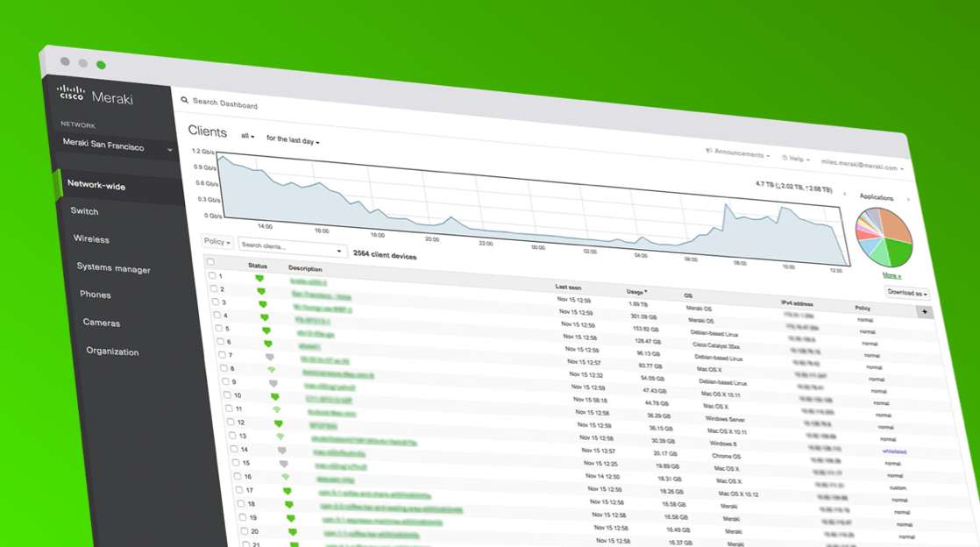Click the dark green slice of Applications pie
The width and height of the screenshot is (980, 547).
click(898, 252)
